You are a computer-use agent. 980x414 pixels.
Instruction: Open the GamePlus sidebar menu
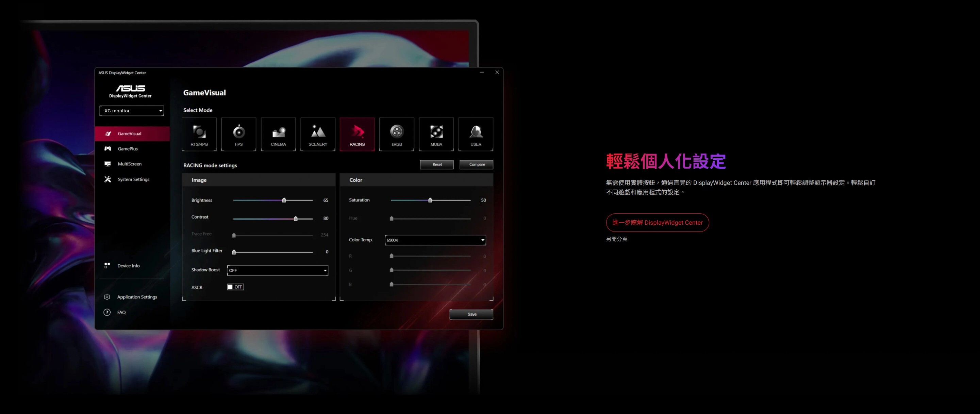128,149
